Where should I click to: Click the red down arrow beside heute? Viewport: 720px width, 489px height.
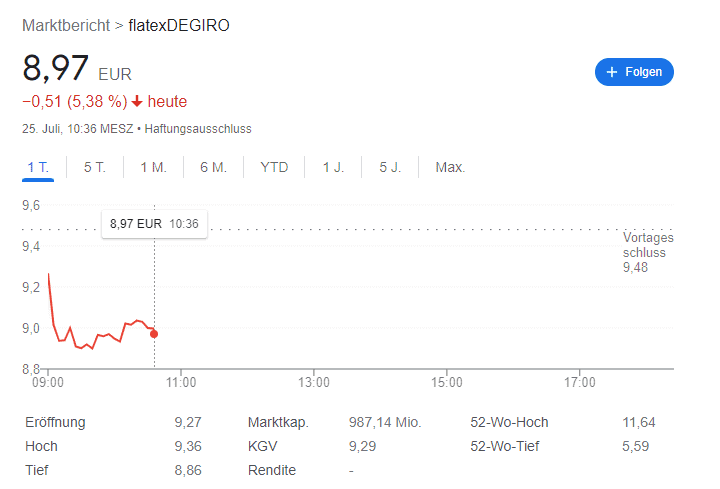(x=137, y=101)
